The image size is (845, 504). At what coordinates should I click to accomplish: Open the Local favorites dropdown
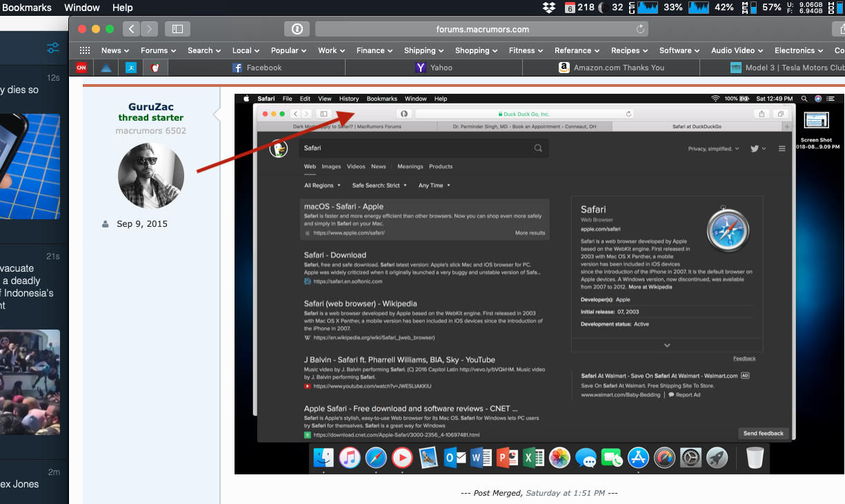pyautogui.click(x=246, y=50)
